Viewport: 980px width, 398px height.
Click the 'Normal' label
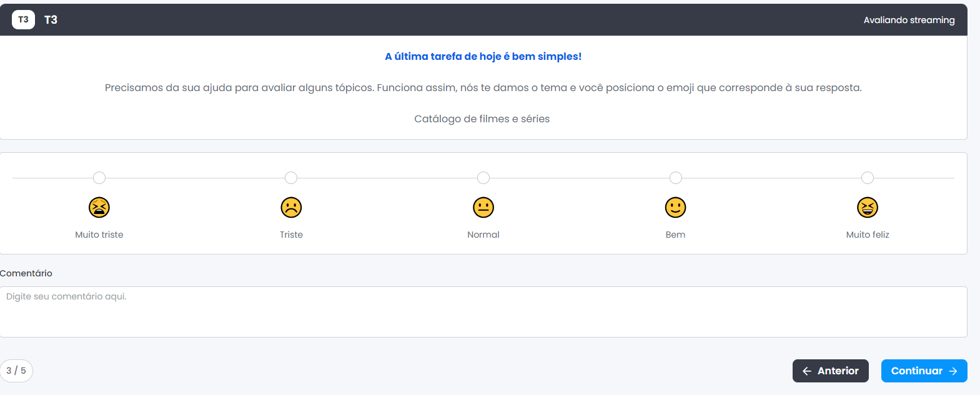click(483, 235)
